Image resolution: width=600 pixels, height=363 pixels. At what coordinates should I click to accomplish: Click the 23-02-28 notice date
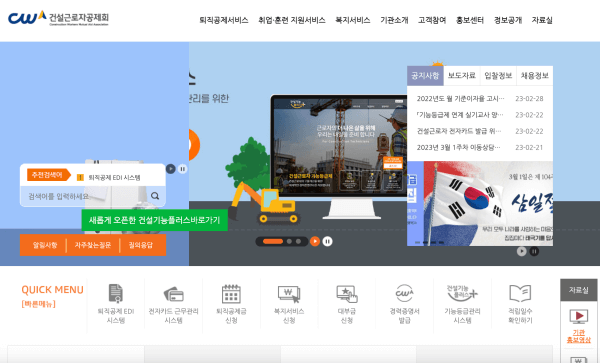click(529, 99)
